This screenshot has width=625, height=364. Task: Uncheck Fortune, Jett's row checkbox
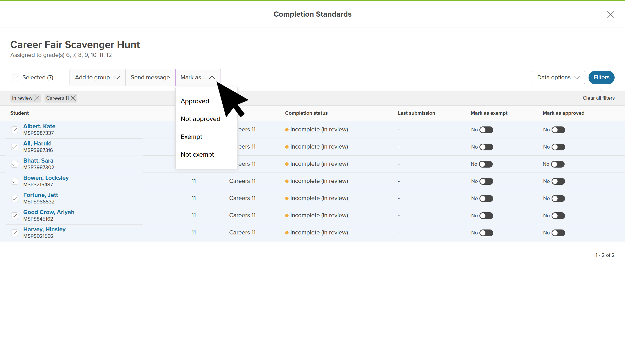coord(15,199)
